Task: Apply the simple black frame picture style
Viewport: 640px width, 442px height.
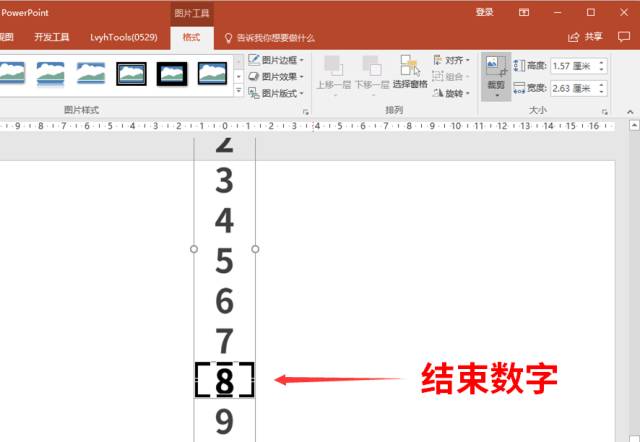Action: click(x=212, y=73)
